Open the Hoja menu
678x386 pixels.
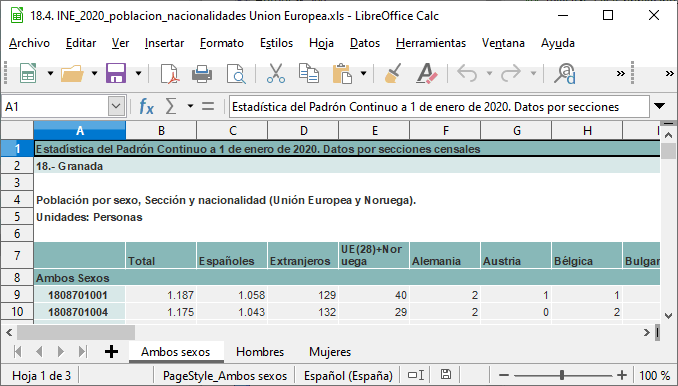[321, 43]
